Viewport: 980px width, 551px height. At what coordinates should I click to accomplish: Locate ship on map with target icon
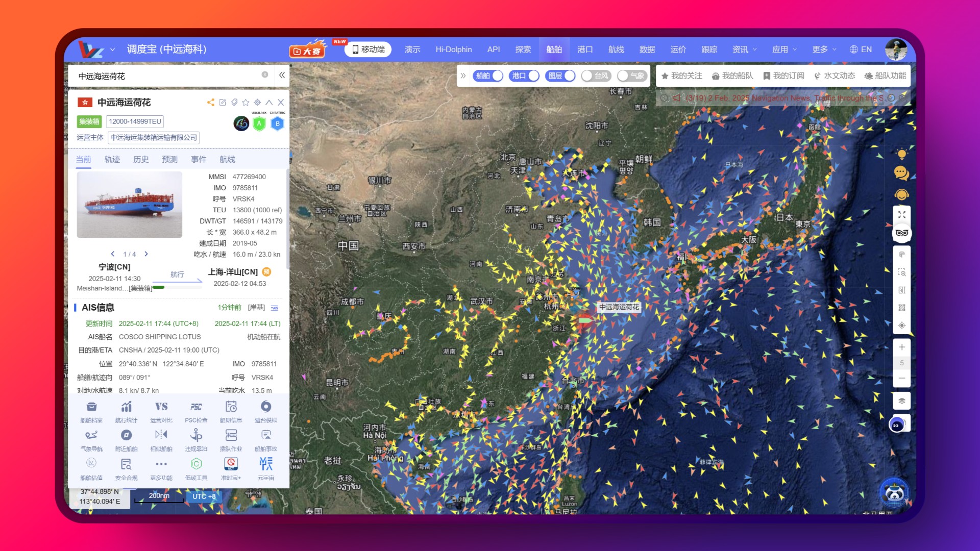(257, 103)
